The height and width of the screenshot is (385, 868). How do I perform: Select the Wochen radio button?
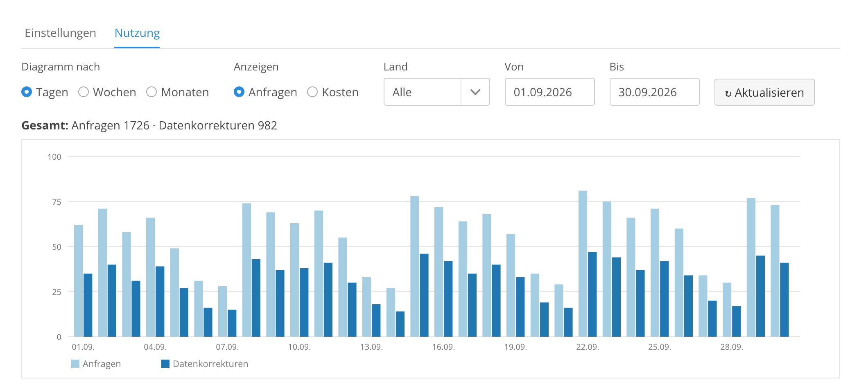click(84, 92)
